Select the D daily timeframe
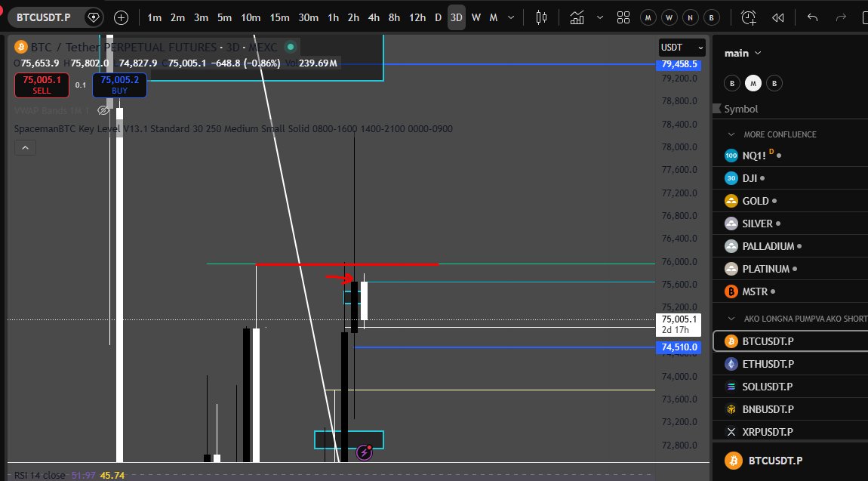Viewport: 868px width, 481px height. pos(438,17)
